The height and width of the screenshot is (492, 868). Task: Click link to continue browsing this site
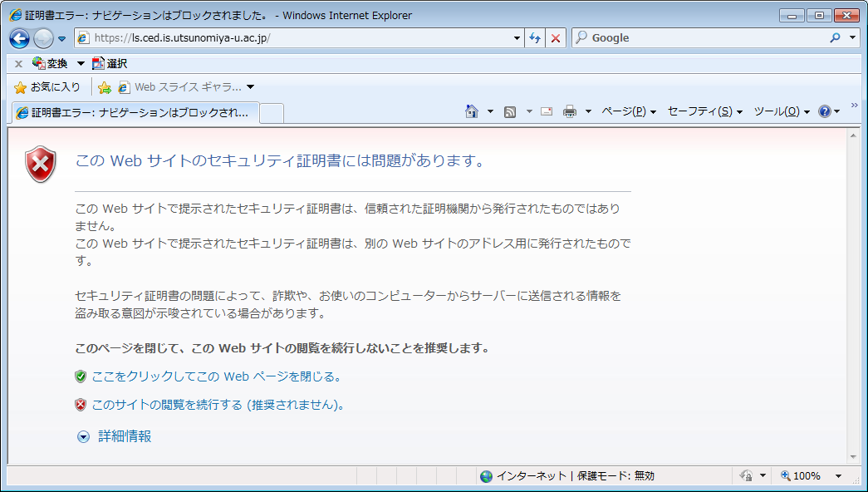pos(218,405)
